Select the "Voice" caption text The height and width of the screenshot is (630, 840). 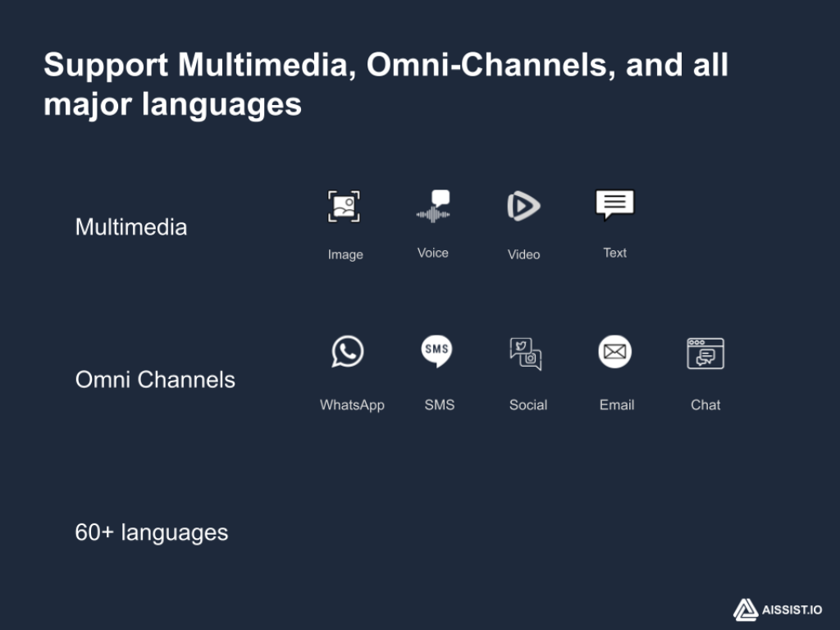(433, 253)
